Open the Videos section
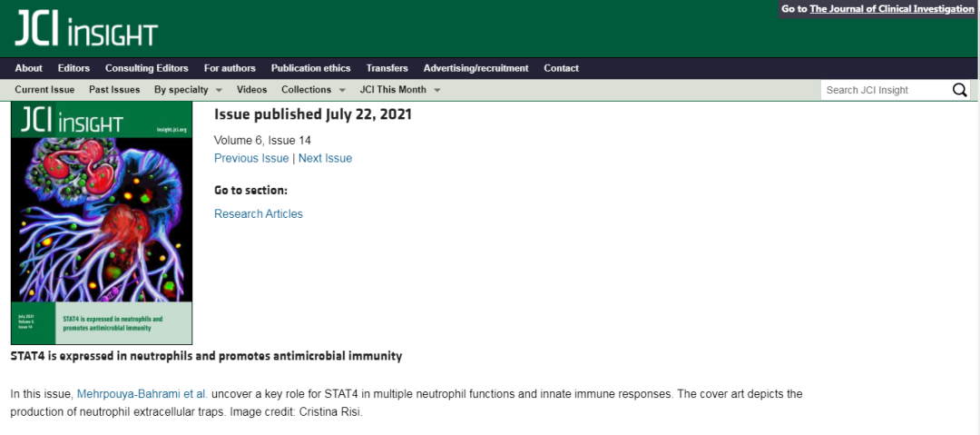 tap(252, 90)
